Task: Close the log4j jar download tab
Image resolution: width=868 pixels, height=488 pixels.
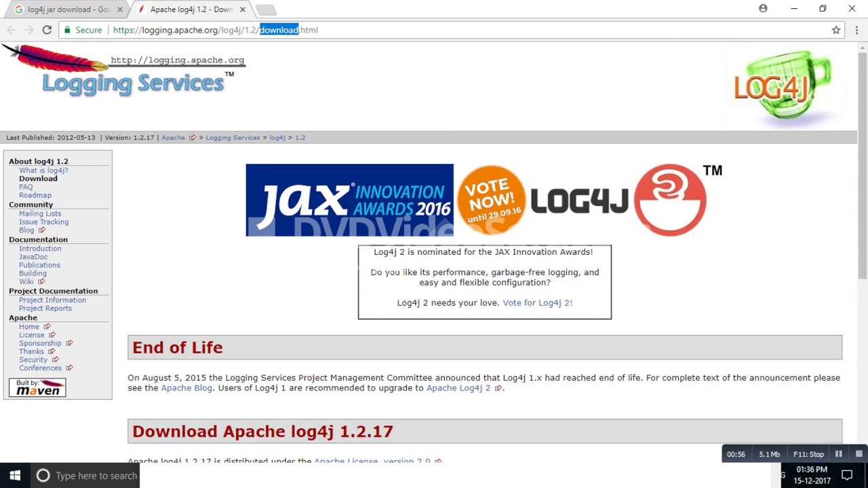Action: coord(119,9)
